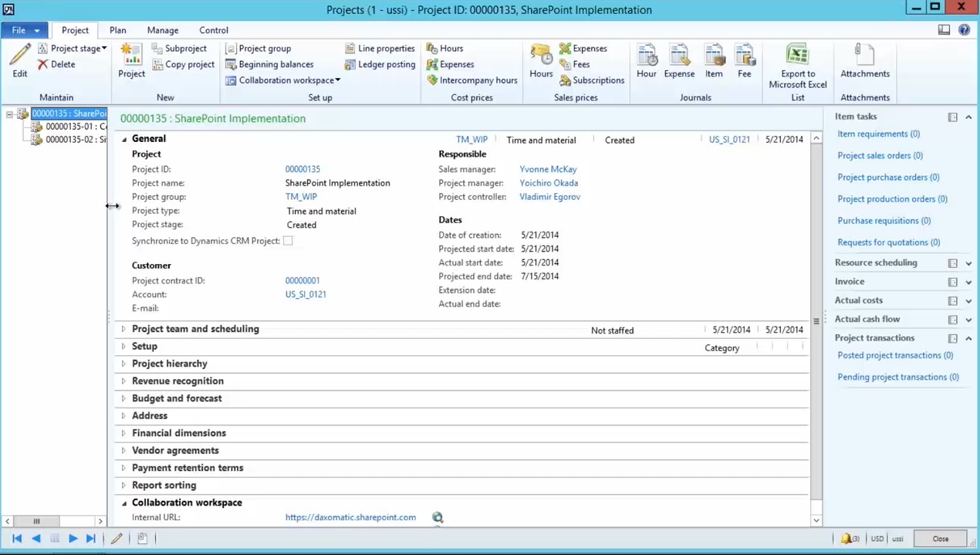Expand the Project hierarchy section

tap(123, 364)
